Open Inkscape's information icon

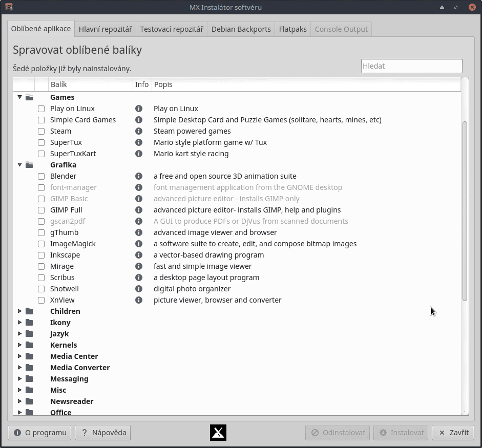pos(138,255)
